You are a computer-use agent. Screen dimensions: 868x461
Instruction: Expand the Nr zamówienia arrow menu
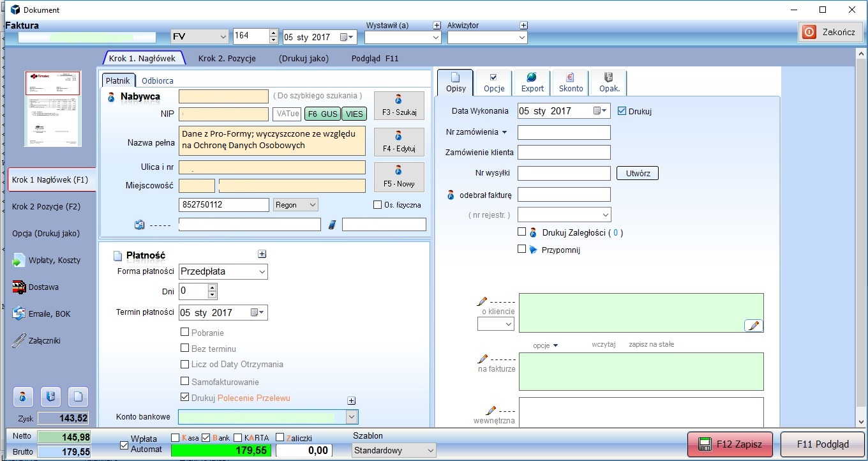tap(504, 133)
